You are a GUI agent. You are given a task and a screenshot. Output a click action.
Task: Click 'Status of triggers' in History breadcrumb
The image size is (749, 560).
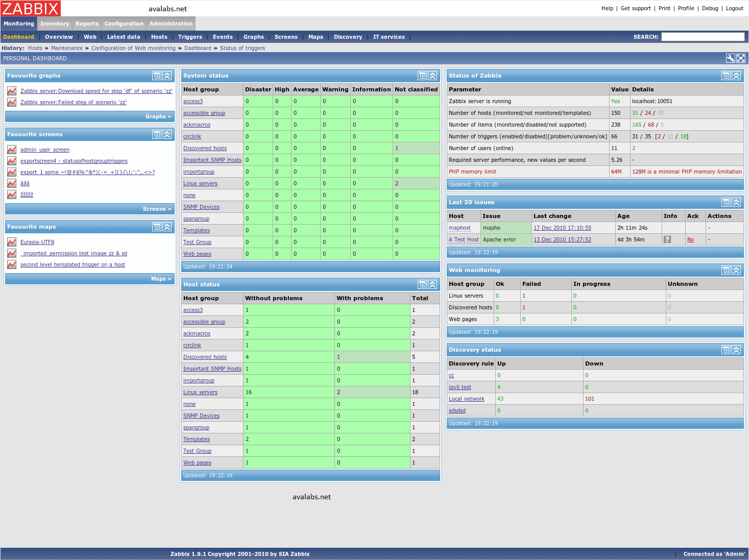pos(243,48)
